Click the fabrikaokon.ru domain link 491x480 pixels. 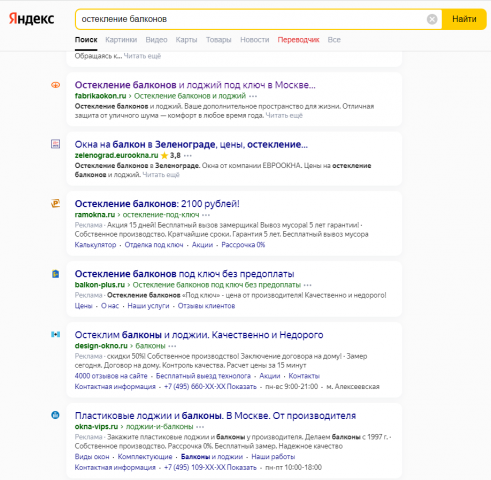[x=100, y=96]
